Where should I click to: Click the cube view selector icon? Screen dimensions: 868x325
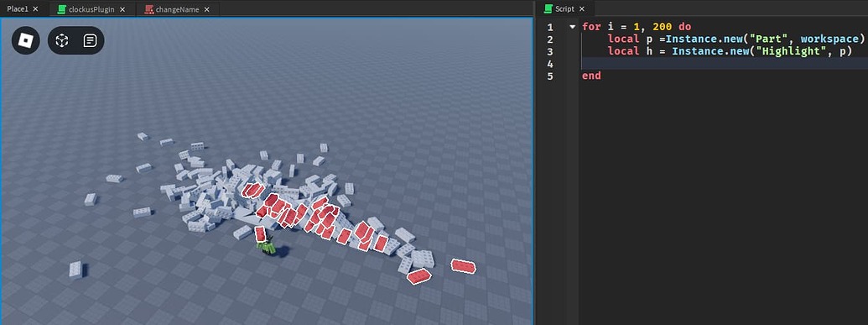tap(62, 40)
